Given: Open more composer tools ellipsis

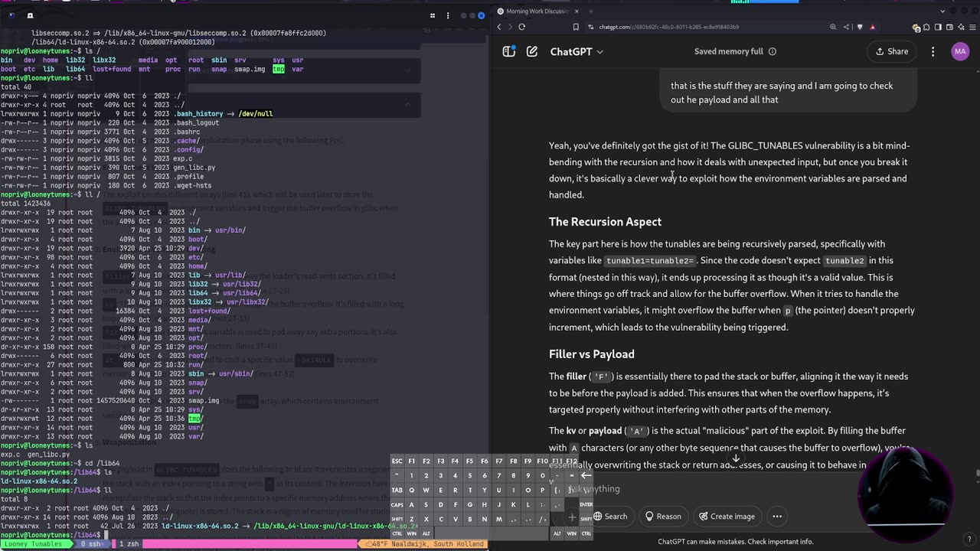Looking at the screenshot, I should tap(777, 516).
